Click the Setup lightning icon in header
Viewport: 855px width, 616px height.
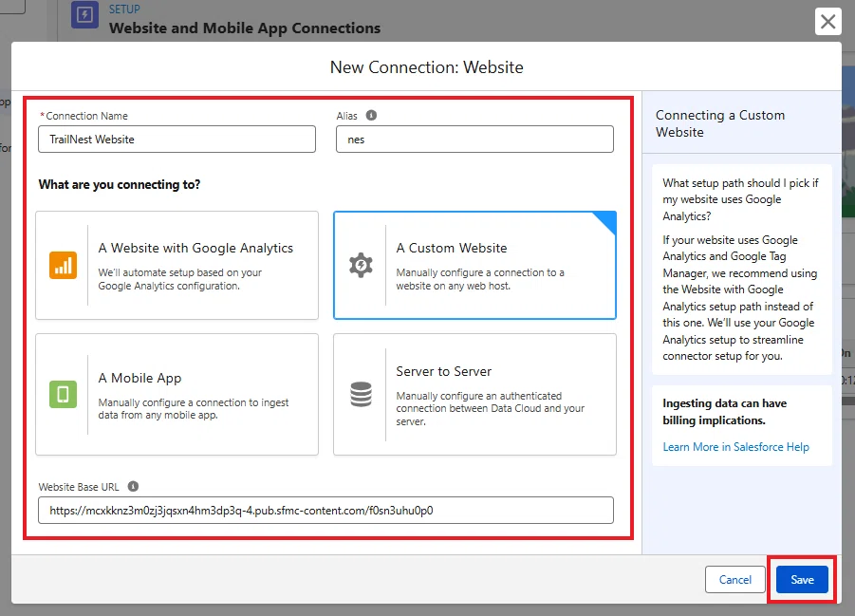[x=85, y=15]
